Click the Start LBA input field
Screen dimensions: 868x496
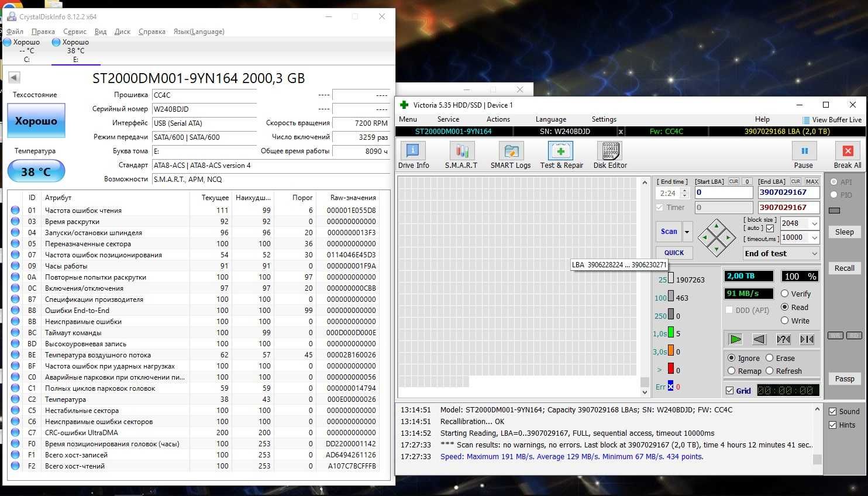[x=724, y=192]
